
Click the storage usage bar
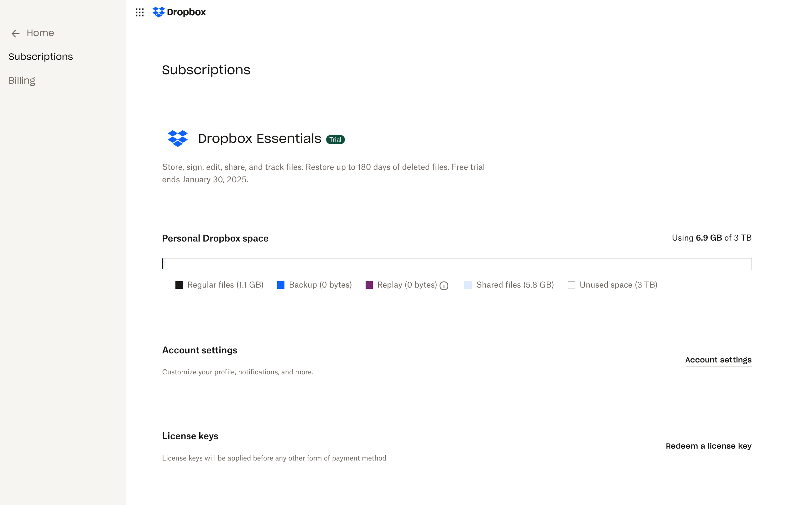pos(457,264)
